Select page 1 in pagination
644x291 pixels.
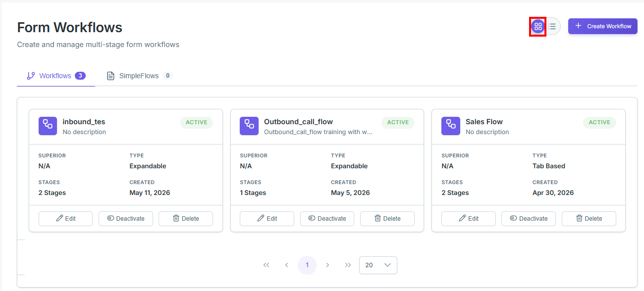(x=307, y=265)
